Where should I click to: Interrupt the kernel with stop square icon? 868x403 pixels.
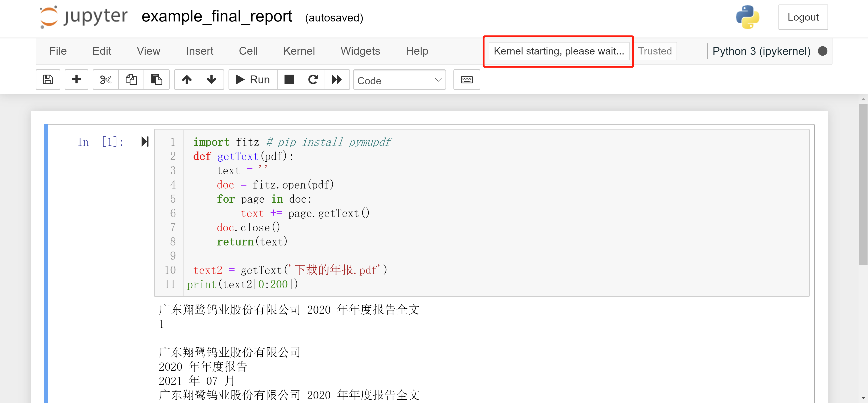click(x=289, y=80)
